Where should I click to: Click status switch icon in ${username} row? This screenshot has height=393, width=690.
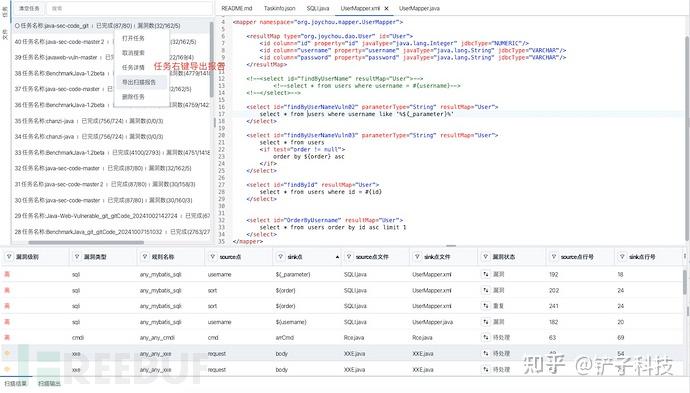(x=486, y=322)
